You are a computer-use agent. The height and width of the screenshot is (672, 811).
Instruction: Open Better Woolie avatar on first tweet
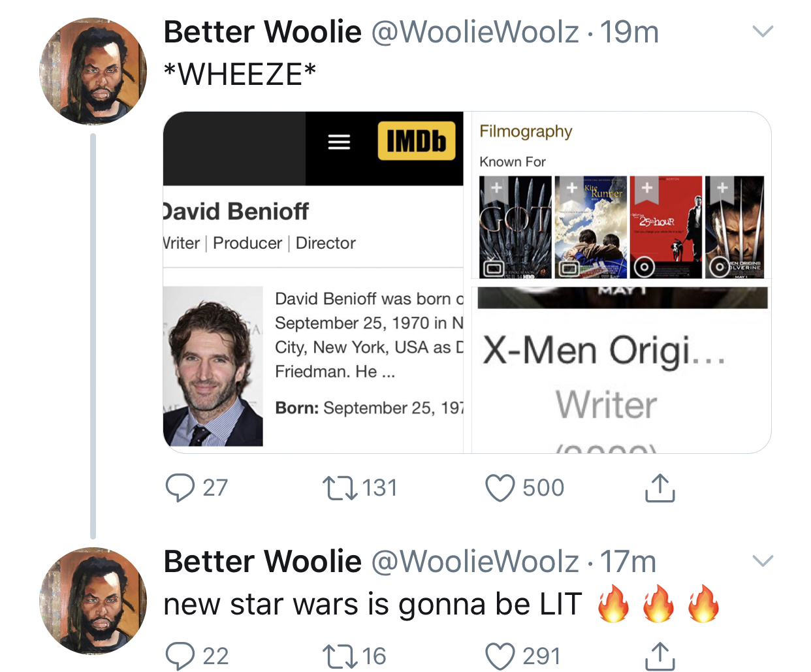coord(93,71)
